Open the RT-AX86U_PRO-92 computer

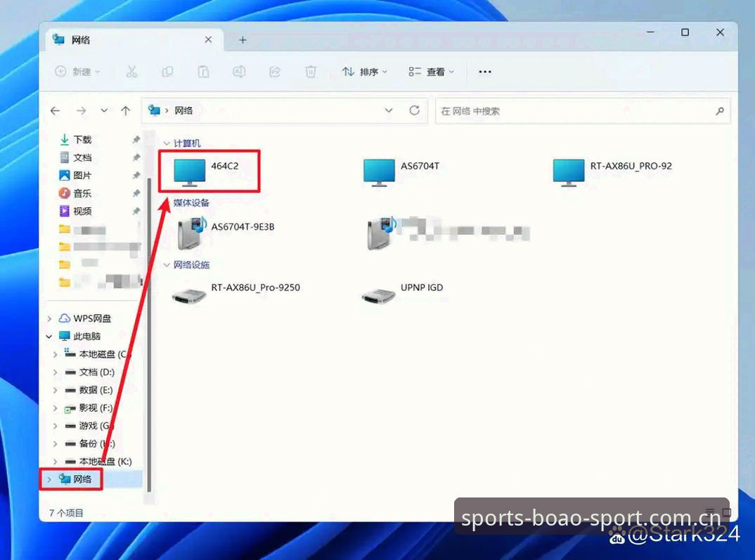[x=612, y=171]
